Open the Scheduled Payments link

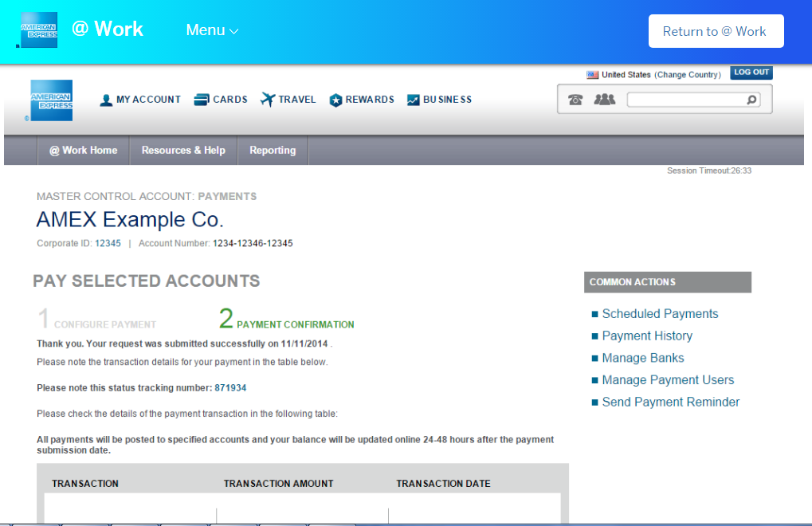pos(660,314)
